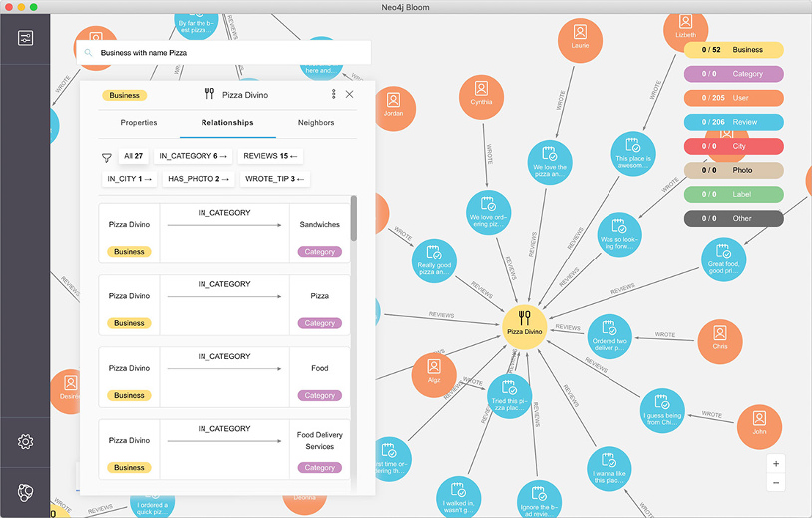812x518 pixels.
Task: Close the Pizza Divino inspector panel
Action: tap(349, 94)
